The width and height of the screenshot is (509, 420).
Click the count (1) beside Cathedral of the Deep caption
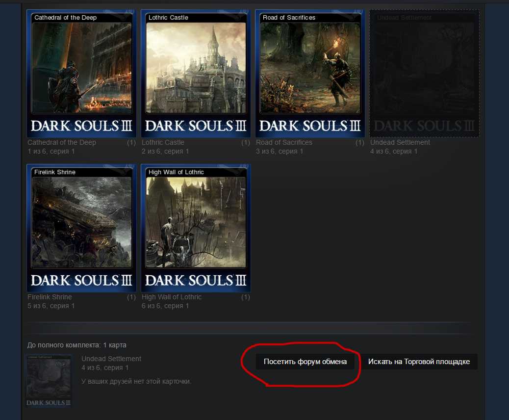[131, 142]
